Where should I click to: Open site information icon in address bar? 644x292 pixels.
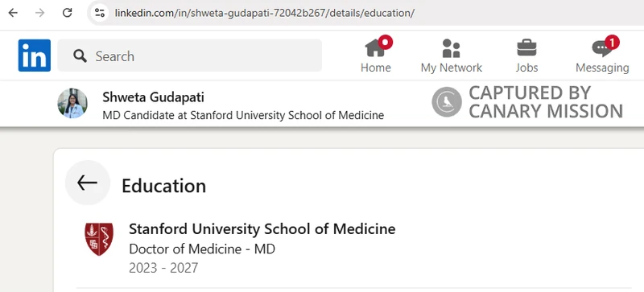(99, 13)
